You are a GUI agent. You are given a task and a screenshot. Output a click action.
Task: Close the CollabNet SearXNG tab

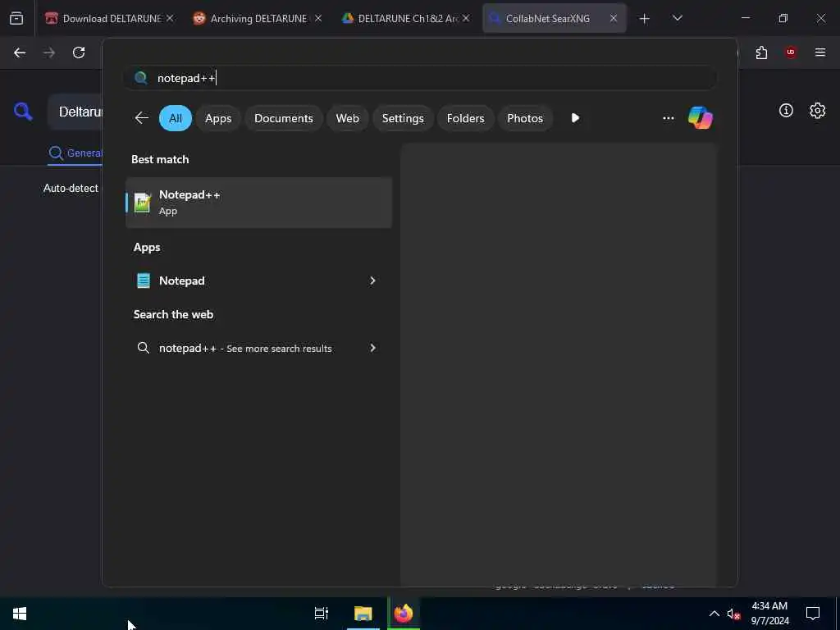614,18
